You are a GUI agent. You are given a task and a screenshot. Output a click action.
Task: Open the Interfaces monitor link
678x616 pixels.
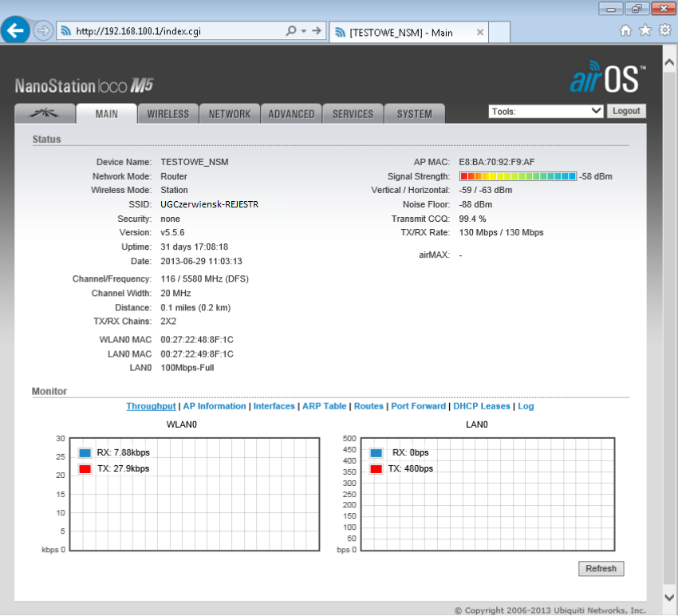[274, 406]
